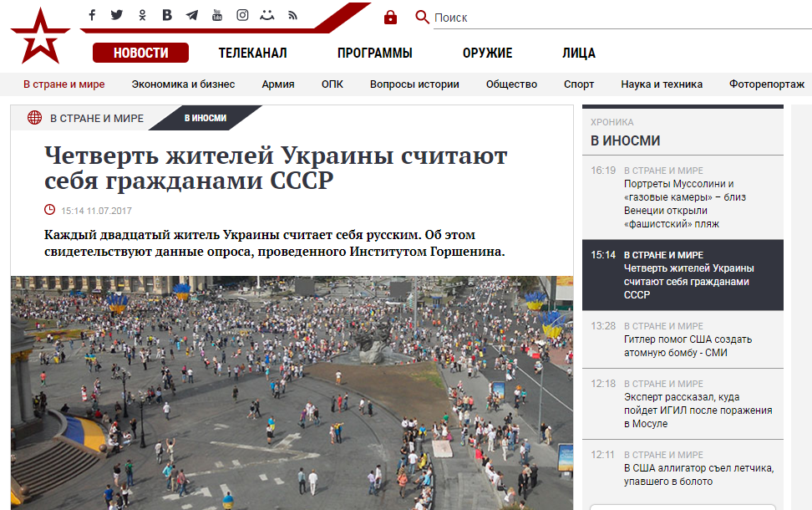Select the Наука и техника submenu
The image size is (812, 510).
[662, 84]
